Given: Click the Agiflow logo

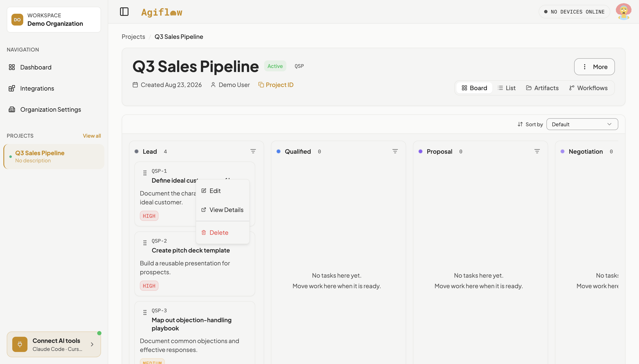Looking at the screenshot, I should tap(162, 12).
